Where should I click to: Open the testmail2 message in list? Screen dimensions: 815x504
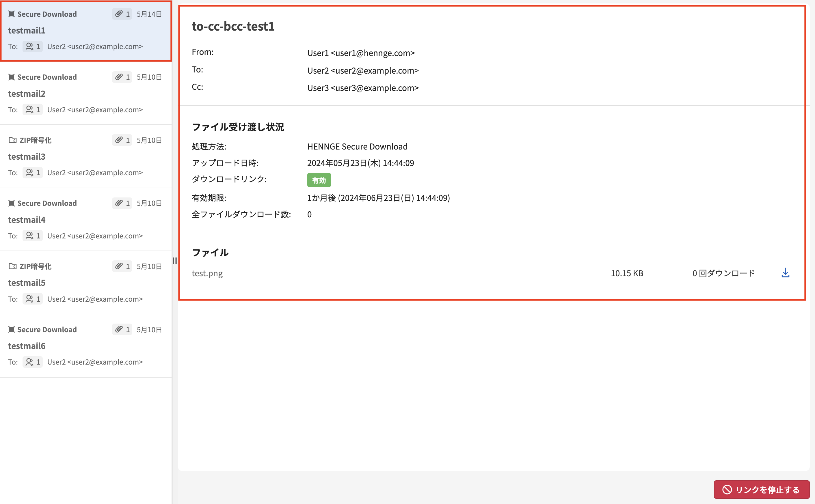pyautogui.click(x=86, y=94)
